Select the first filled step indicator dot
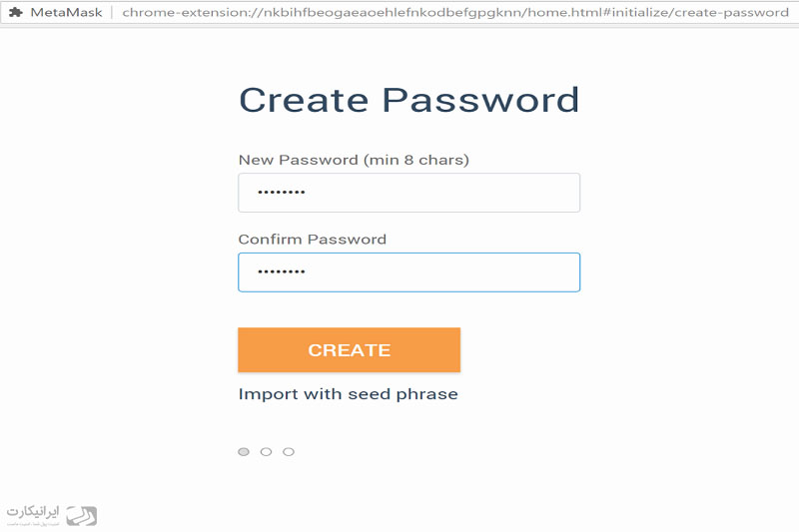The width and height of the screenshot is (799, 532). pyautogui.click(x=244, y=451)
